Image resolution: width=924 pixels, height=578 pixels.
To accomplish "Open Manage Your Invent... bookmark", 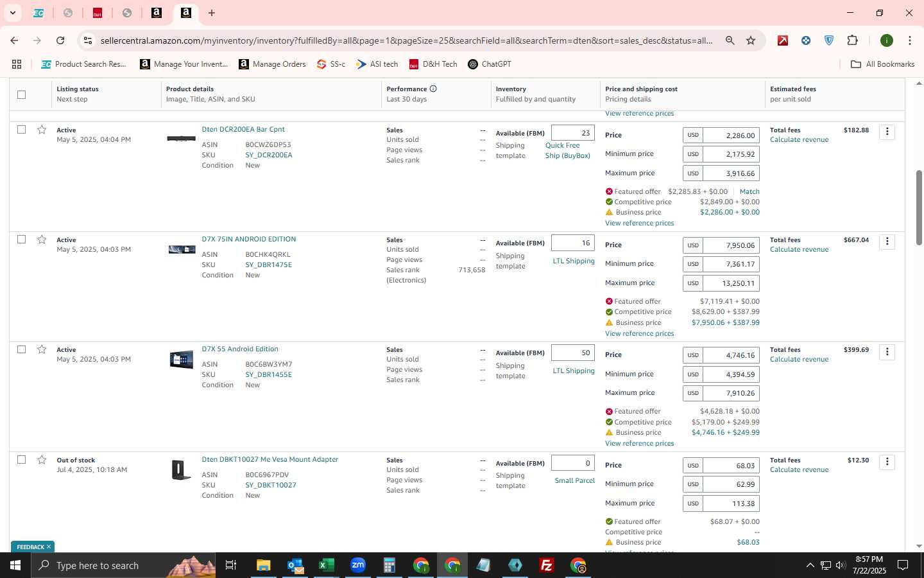I will [x=184, y=64].
